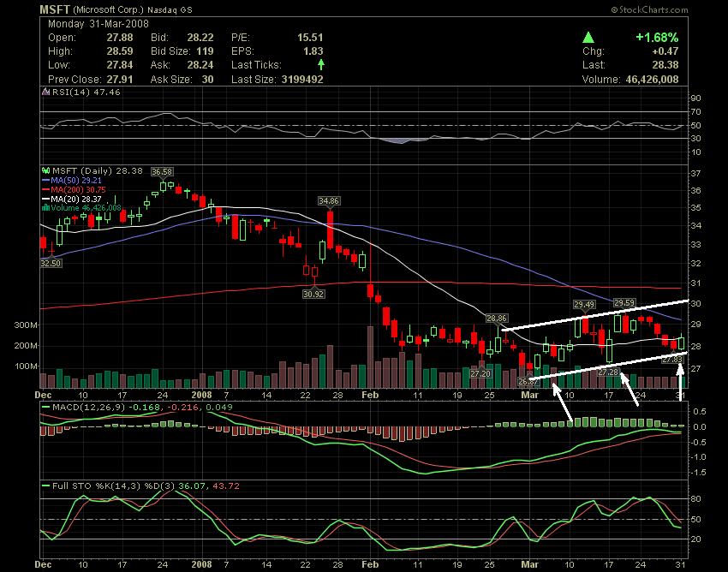Click the Chg value +0.47

click(665, 51)
